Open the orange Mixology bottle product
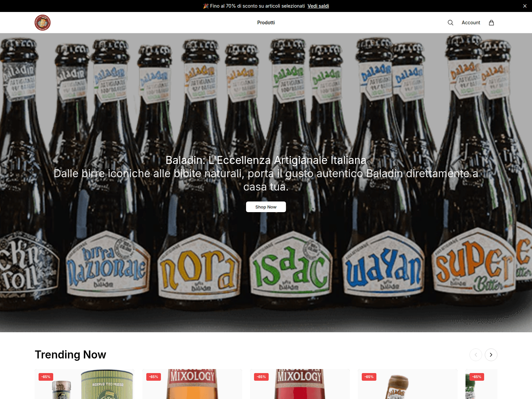 (x=192, y=384)
